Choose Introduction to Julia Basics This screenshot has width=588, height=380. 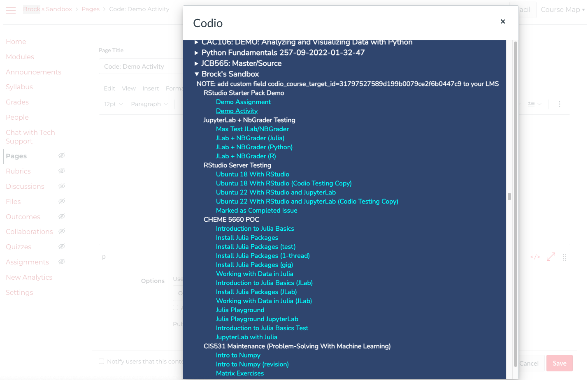255,229
